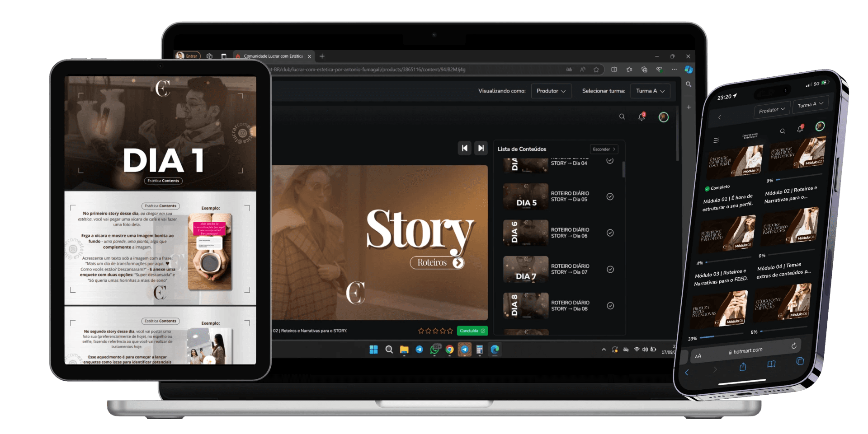Screen dimensions: 868x434
Task: Open the Turma A dropdown on the phone
Action: (x=810, y=104)
